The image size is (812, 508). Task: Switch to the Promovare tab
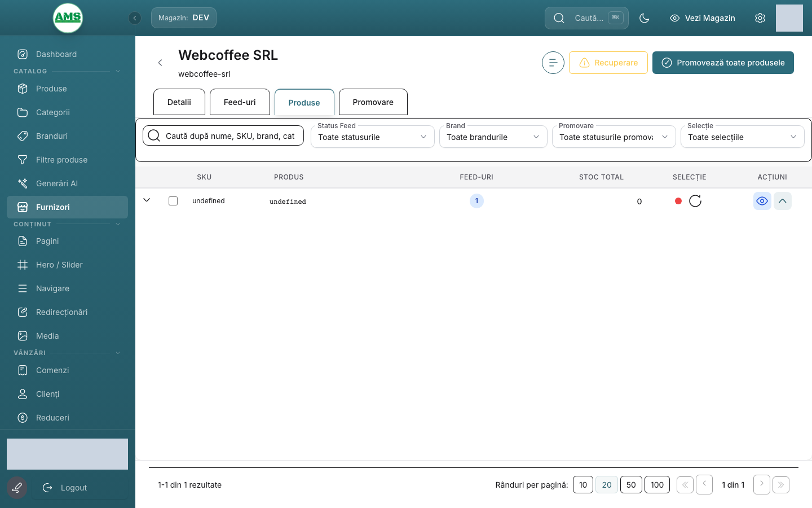click(x=373, y=102)
